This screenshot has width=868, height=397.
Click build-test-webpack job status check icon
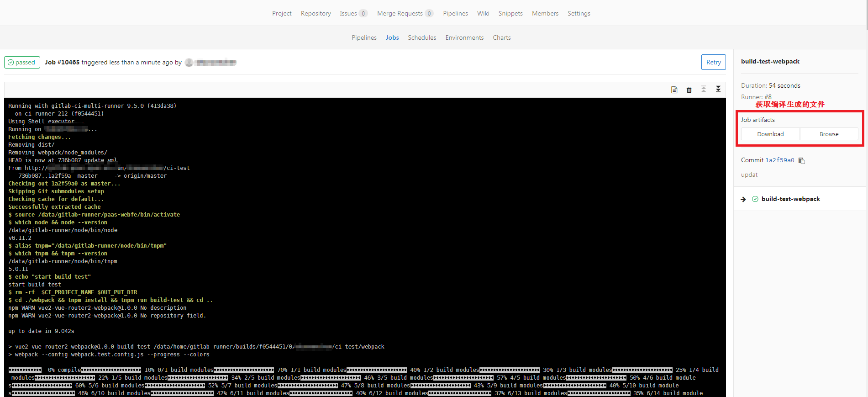[755, 199]
